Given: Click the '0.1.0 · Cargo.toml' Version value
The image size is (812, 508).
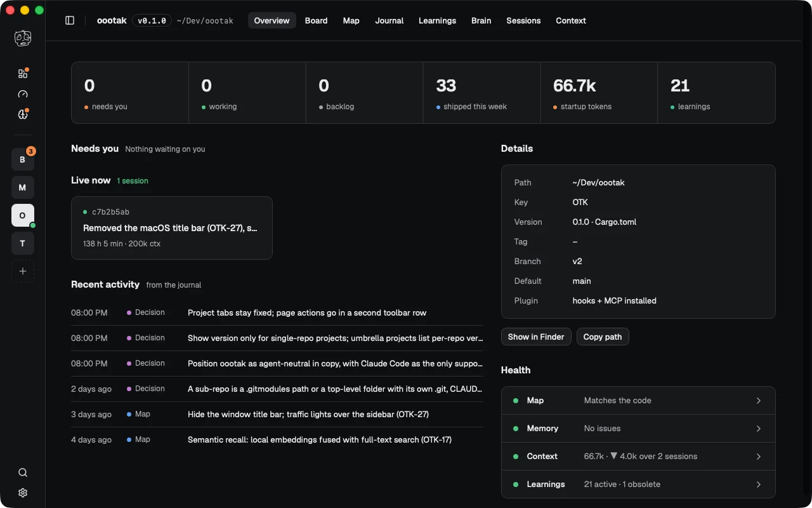Looking at the screenshot, I should click(604, 222).
